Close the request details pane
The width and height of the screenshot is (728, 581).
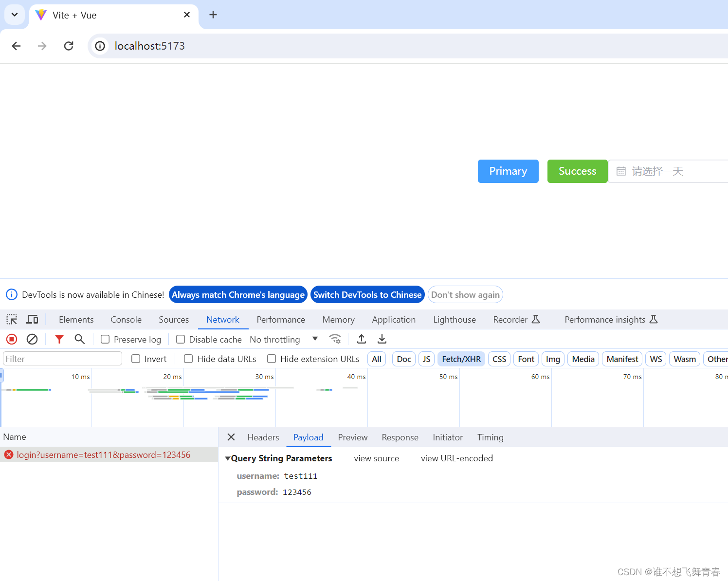231,437
